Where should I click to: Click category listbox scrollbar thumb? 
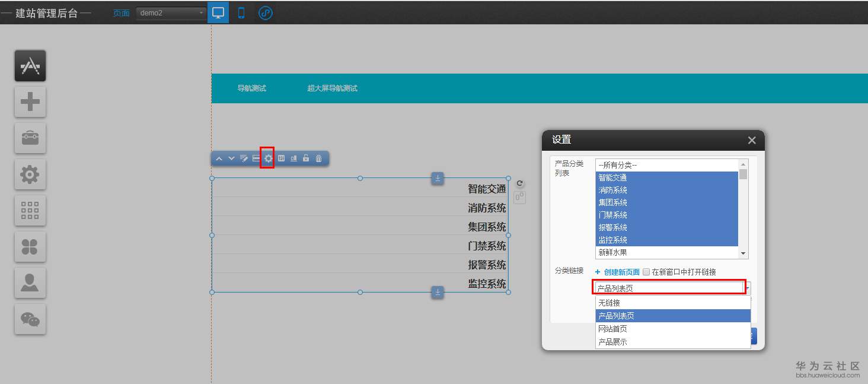[x=743, y=174]
